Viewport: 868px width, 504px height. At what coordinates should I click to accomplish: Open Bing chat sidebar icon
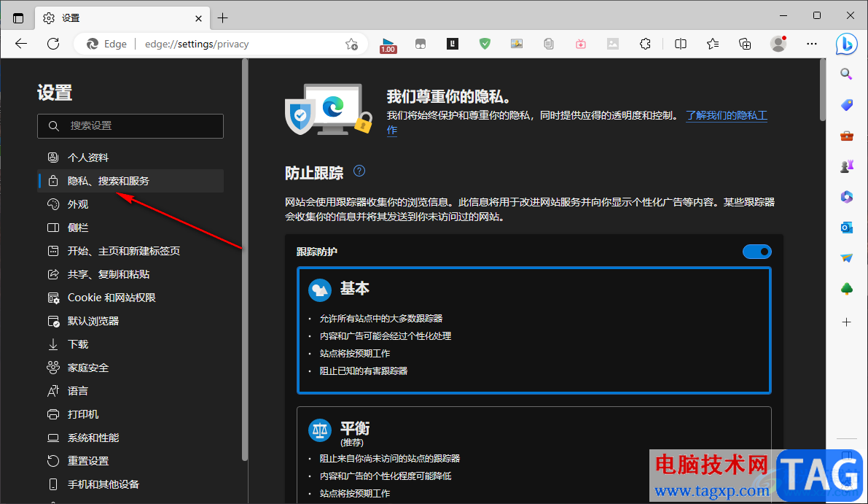846,44
